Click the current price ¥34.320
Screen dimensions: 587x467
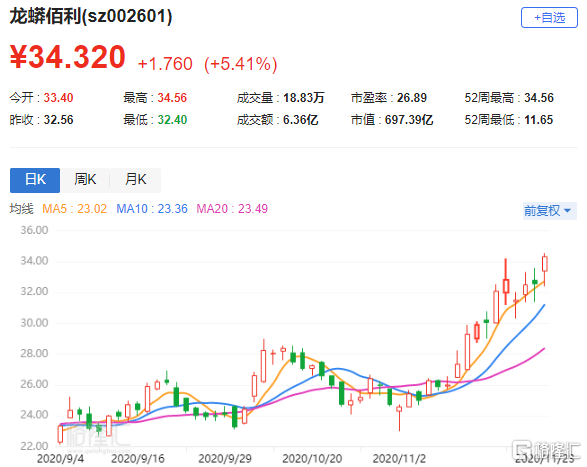pyautogui.click(x=68, y=57)
